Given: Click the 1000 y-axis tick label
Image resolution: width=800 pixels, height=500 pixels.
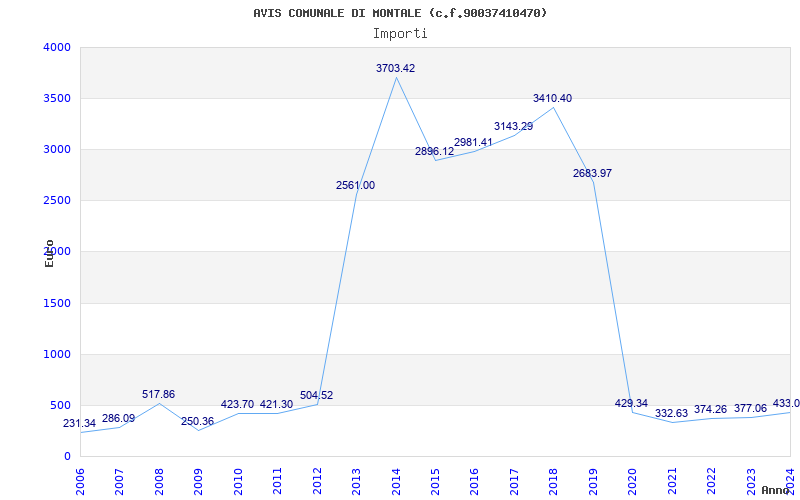Looking at the screenshot, I should (x=57, y=355).
